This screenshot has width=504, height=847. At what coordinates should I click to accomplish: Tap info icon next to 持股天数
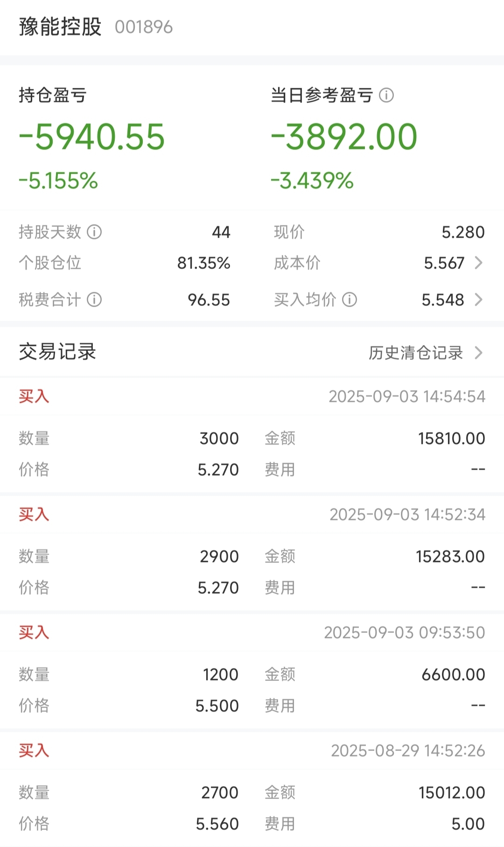(94, 232)
